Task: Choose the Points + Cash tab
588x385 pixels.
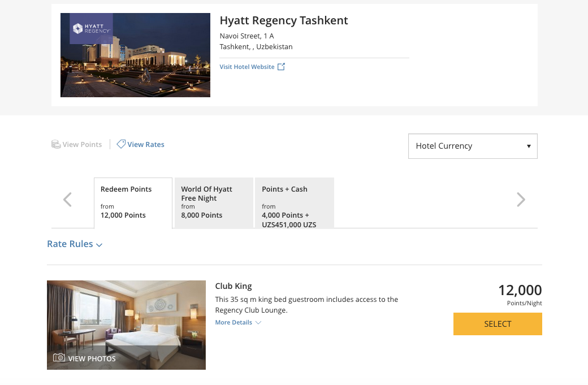Action: pos(294,204)
